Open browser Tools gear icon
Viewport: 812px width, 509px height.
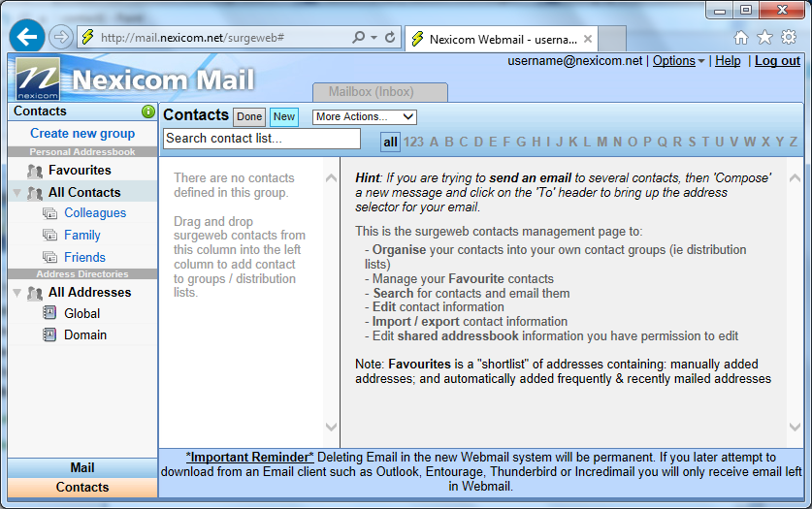coord(789,37)
